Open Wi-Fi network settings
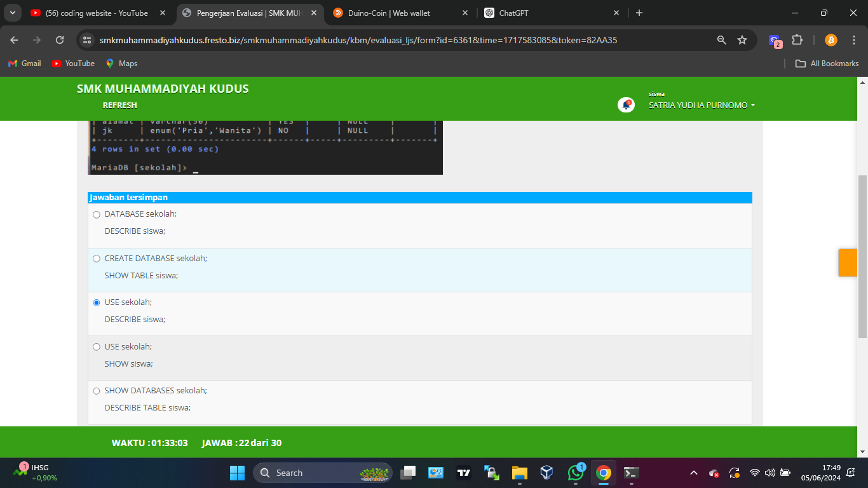Viewport: 868px width, 488px height. pyautogui.click(x=755, y=473)
